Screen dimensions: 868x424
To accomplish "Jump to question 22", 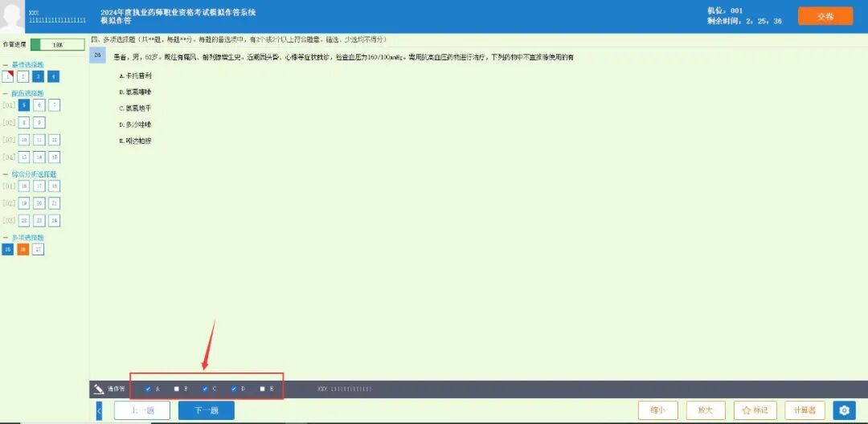I will [x=24, y=221].
